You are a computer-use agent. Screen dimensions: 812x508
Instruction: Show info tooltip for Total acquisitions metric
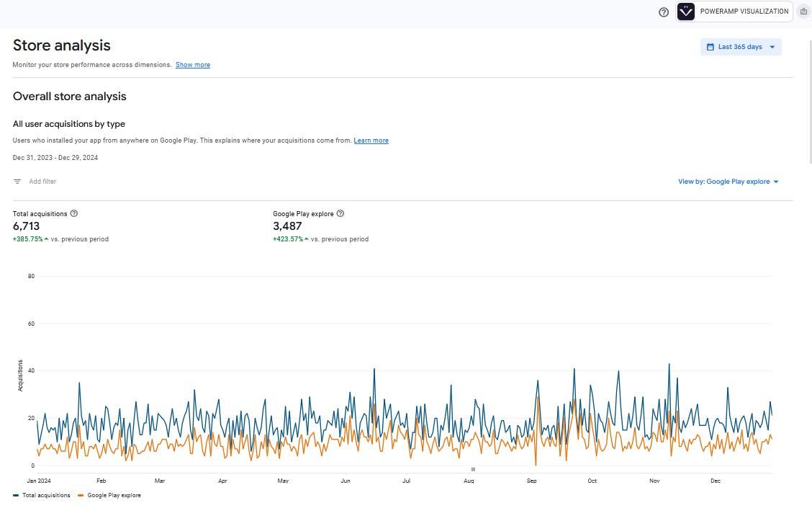(74, 213)
